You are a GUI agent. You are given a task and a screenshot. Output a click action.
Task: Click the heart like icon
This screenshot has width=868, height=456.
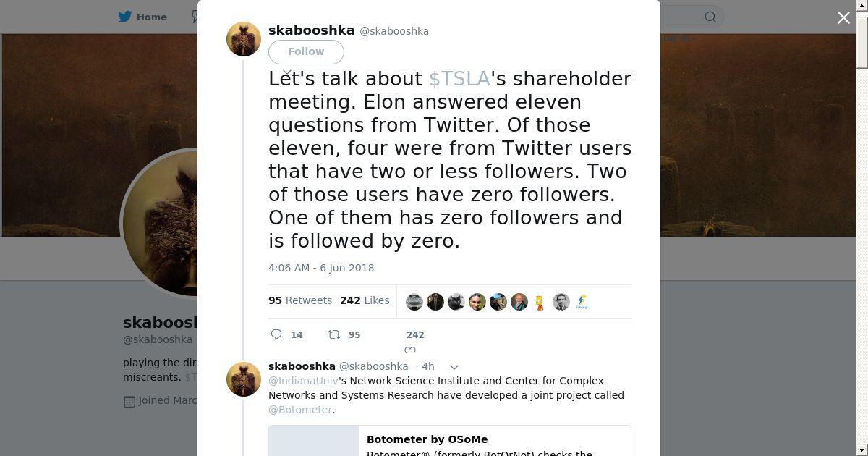(x=410, y=350)
